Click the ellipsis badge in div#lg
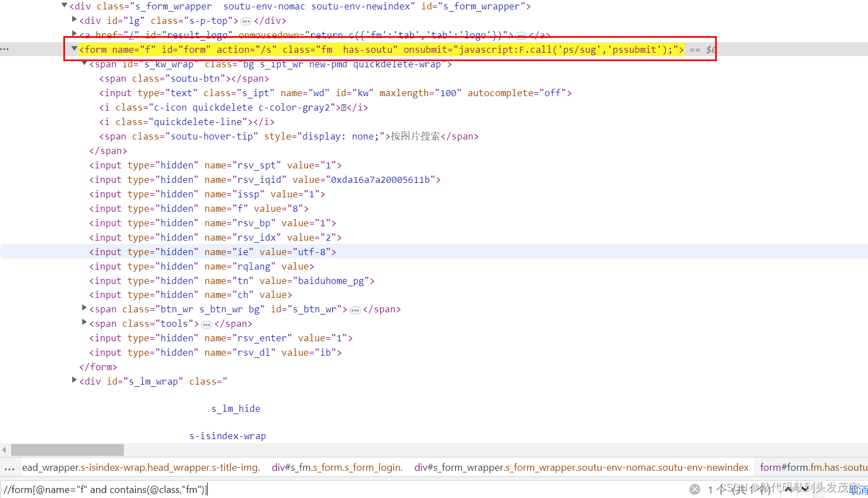The image size is (868, 498). click(x=246, y=21)
